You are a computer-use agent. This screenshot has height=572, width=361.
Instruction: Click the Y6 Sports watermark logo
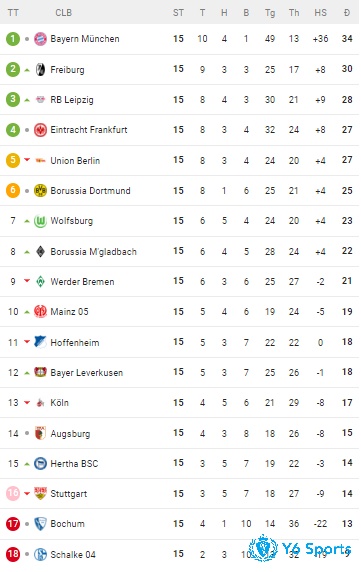[x=299, y=548]
